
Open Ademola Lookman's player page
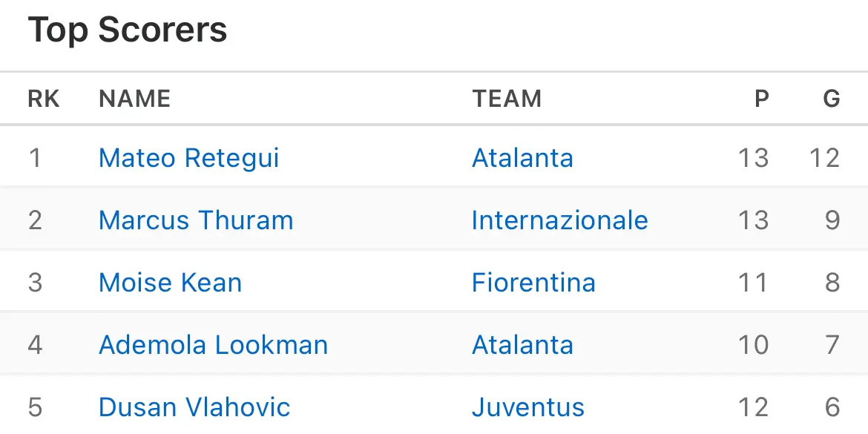(x=213, y=345)
